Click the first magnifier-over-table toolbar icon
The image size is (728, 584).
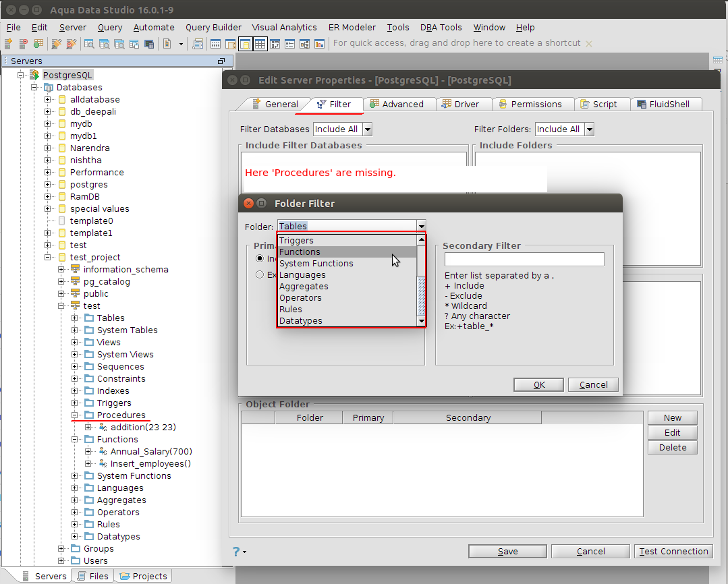coord(89,44)
